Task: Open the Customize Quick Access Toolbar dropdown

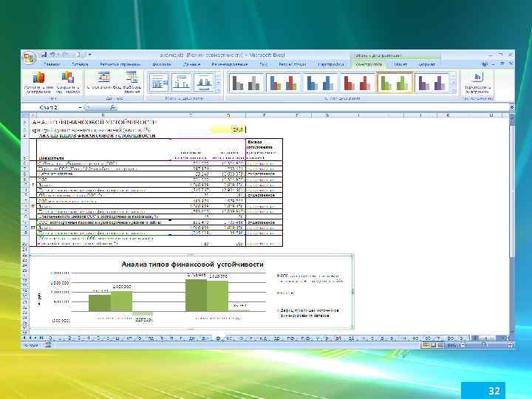Action: [x=89, y=54]
